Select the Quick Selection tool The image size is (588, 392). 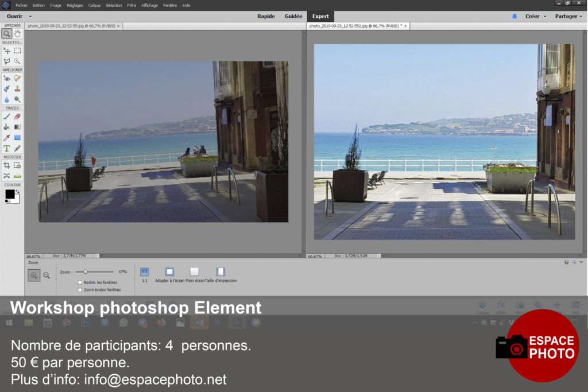pos(17,61)
